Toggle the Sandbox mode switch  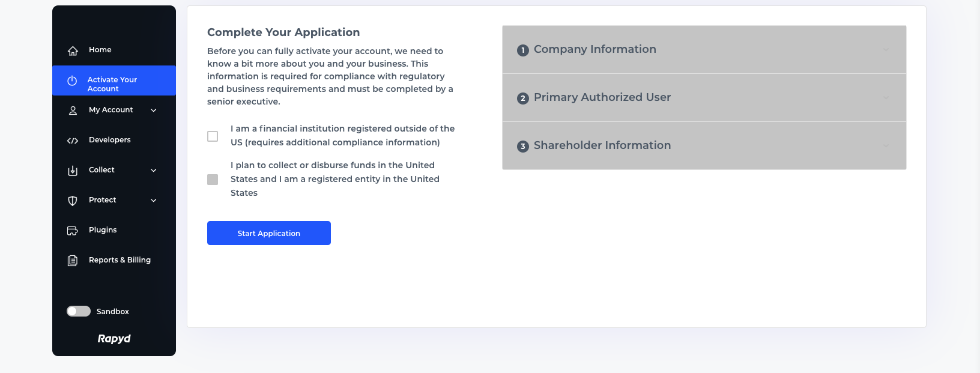[x=79, y=311]
